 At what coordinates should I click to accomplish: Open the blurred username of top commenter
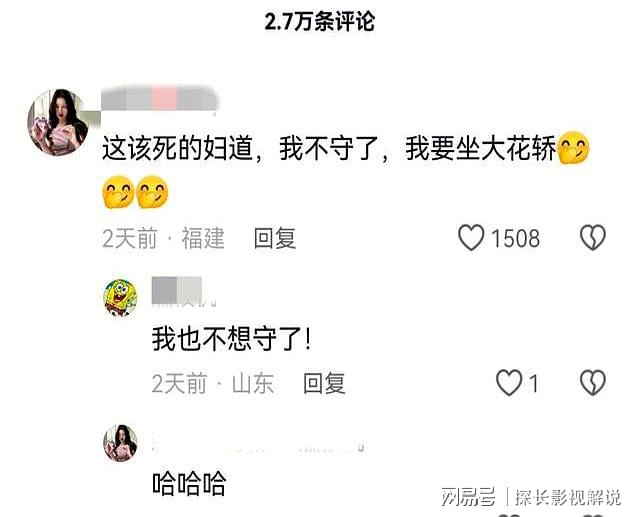[x=159, y=98]
